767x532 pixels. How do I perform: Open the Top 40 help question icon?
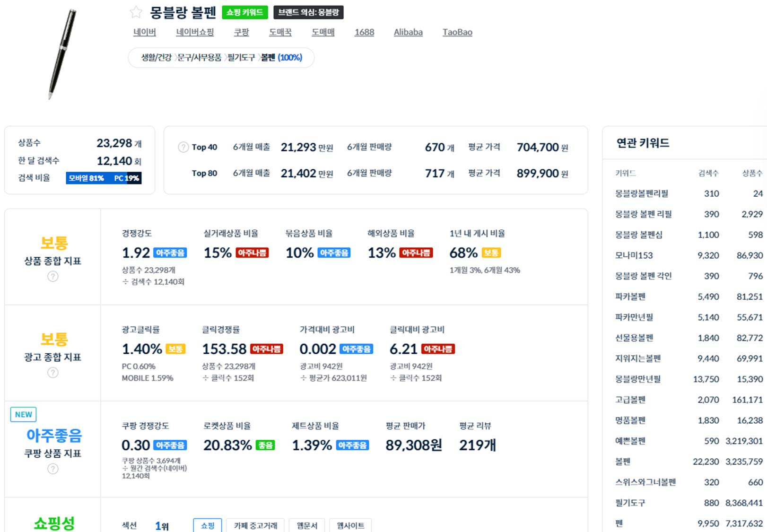(183, 147)
